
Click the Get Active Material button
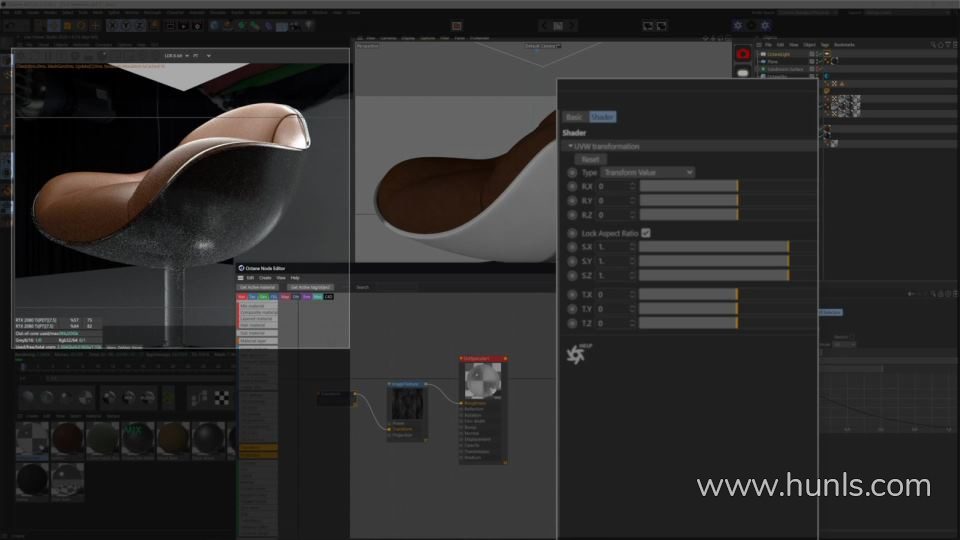tap(258, 287)
